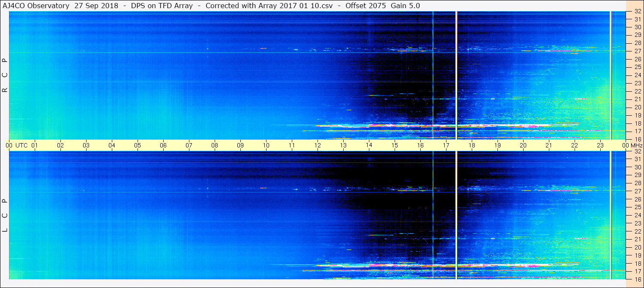Select hour 12 on the UTC axis
This screenshot has width=644, height=288.
(317, 145)
